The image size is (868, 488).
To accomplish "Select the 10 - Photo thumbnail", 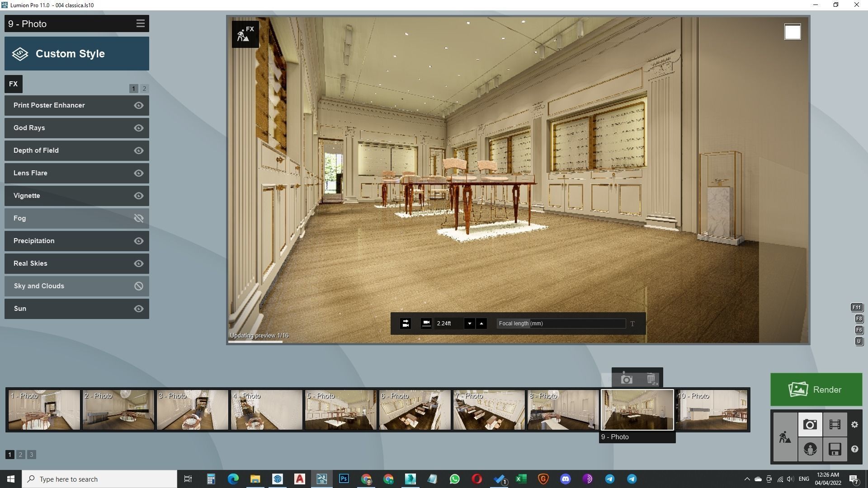I will [x=711, y=410].
